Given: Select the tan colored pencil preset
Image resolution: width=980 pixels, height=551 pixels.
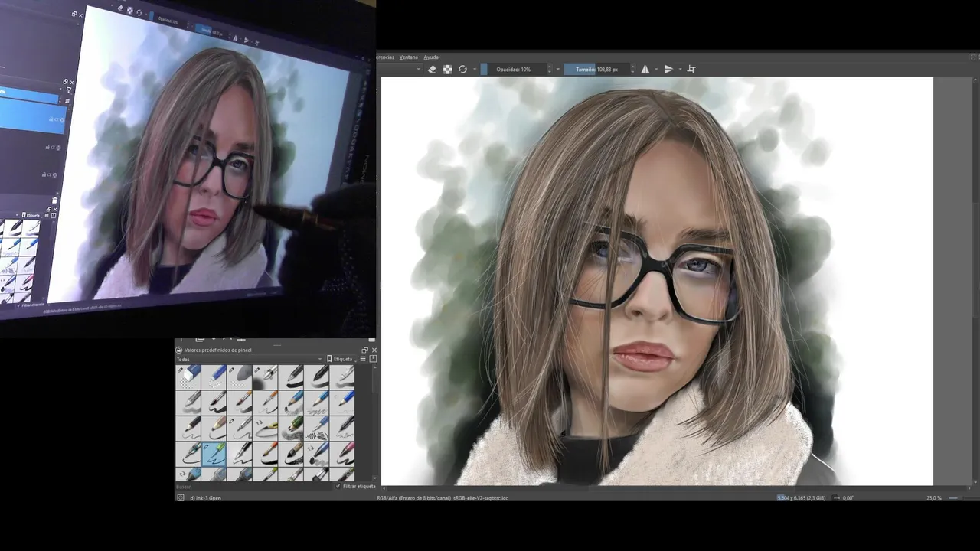Looking at the screenshot, I should (x=214, y=428).
